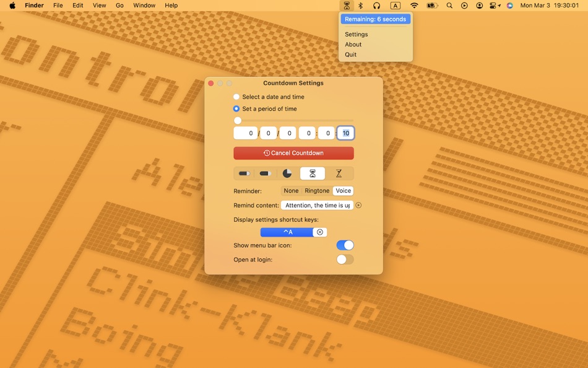Open the Help menu

pos(171,5)
